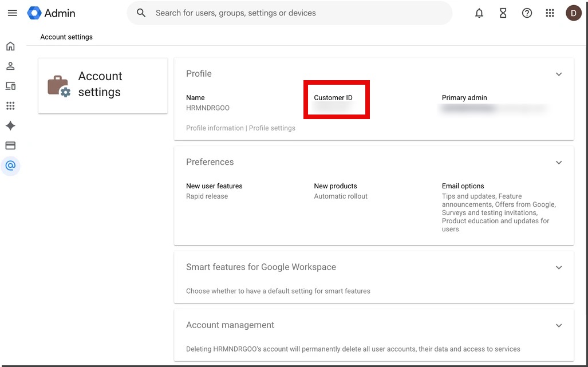This screenshot has width=588, height=367.
Task: Open Users section in sidebar
Action: coord(10,66)
